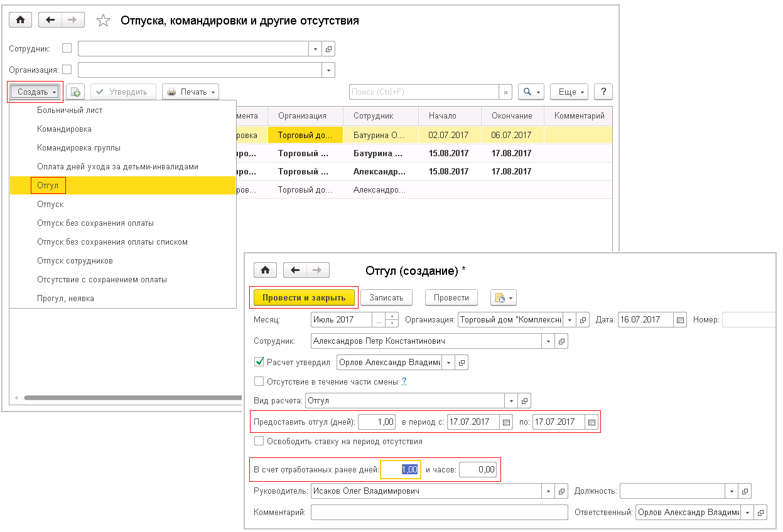The height and width of the screenshot is (532, 783).
Task: Click Провести и закрыть button
Action: [x=304, y=297]
